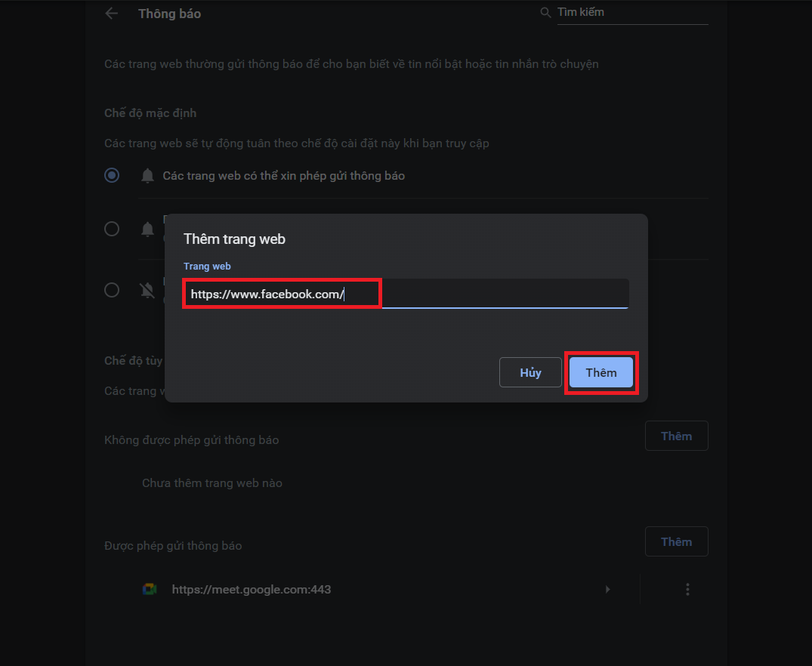Select the second notification mode radio button

pyautogui.click(x=112, y=229)
